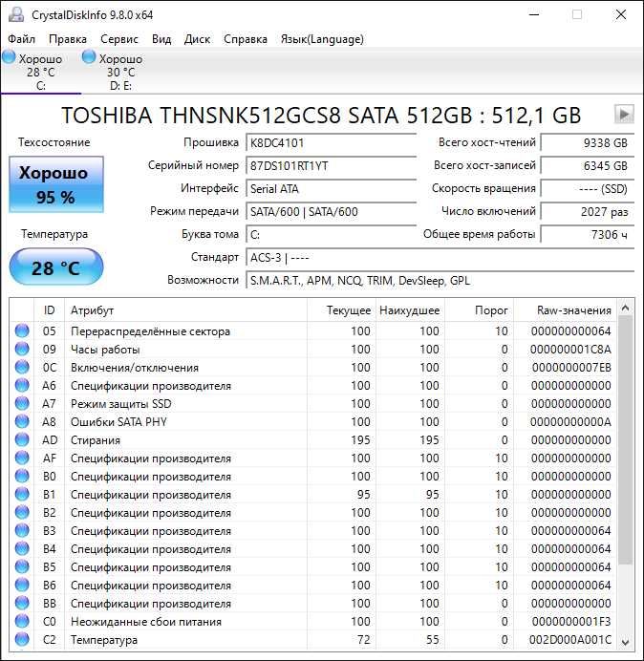Click scrollbar up arrow in attribute list
This screenshot has width=644, height=661.
(626, 309)
